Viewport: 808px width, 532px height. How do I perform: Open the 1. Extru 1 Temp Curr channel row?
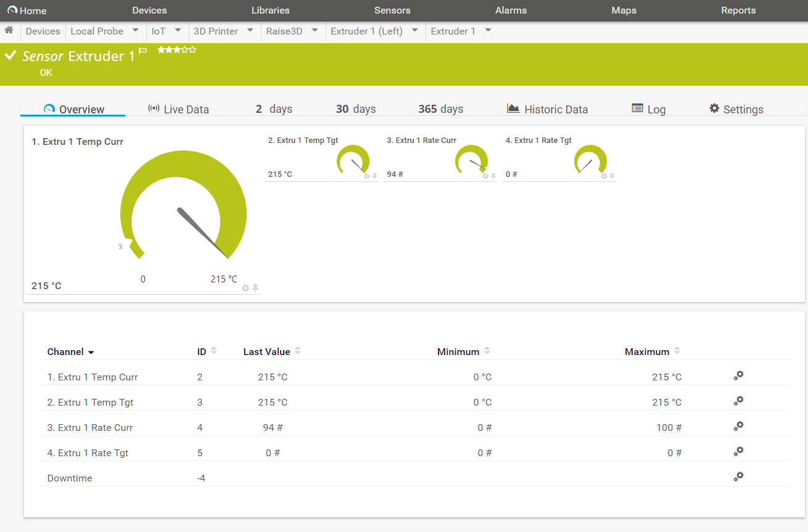pyautogui.click(x=414, y=377)
